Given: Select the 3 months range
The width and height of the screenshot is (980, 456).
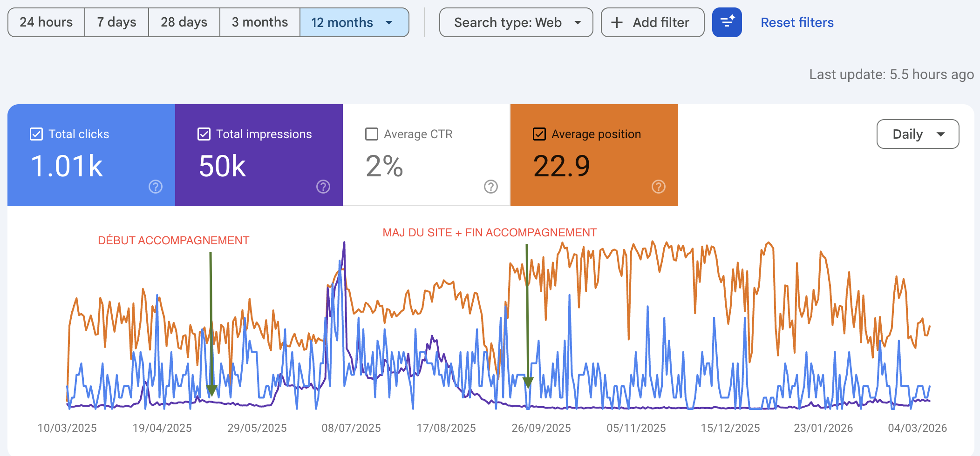Looking at the screenshot, I should point(260,22).
